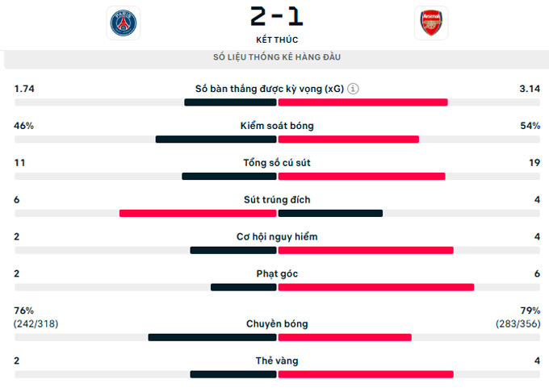Click the Sút trúng đích stat label
Image resolution: width=549 pixels, height=392 pixels.
click(276, 200)
